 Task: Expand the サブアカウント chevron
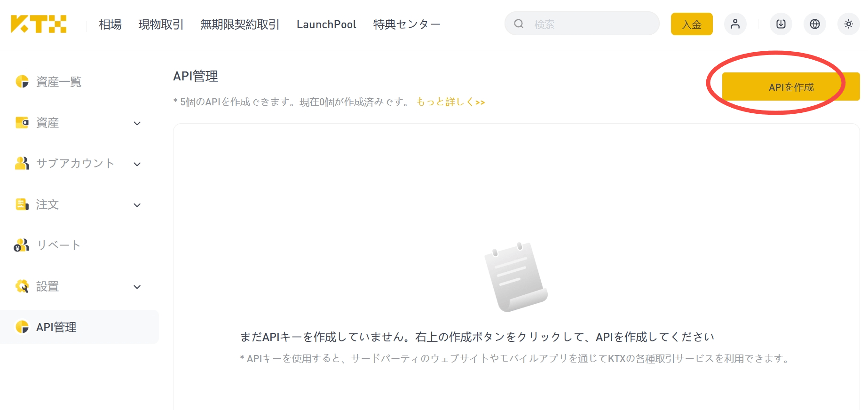coord(137,164)
